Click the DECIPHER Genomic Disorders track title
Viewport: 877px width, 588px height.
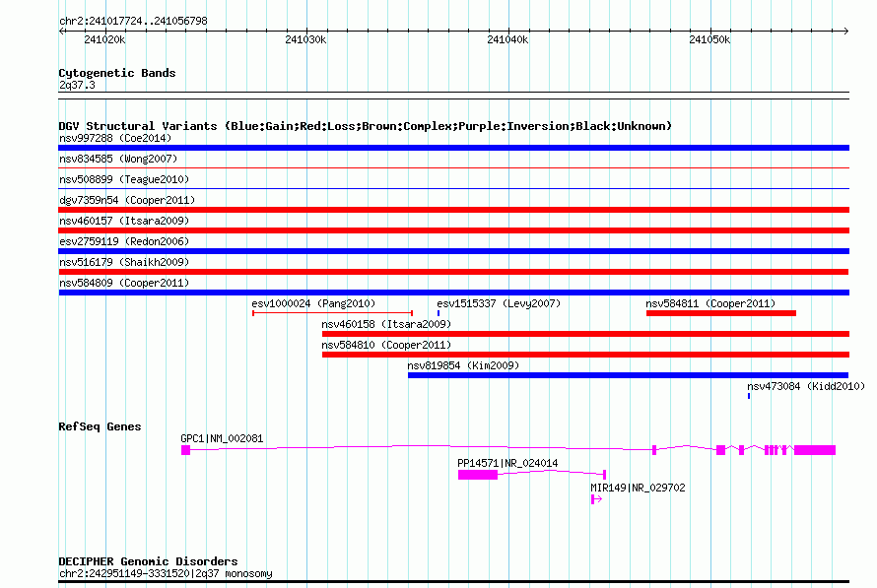coord(148,561)
